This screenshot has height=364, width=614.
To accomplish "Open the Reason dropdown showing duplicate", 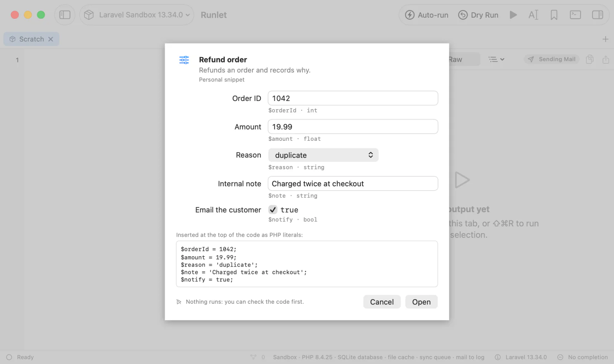I will tap(323, 155).
